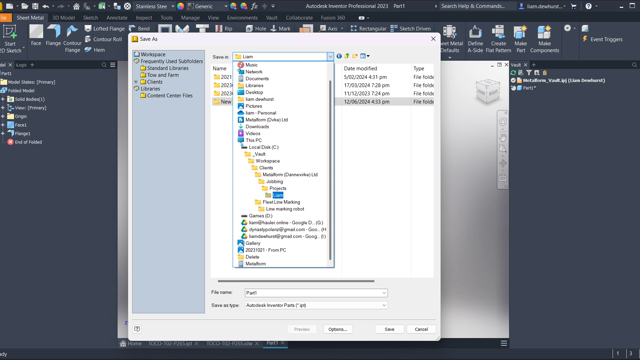Viewport: 640px width, 360px height.
Task: Open the Inspect ribbon tab
Action: (x=144, y=18)
